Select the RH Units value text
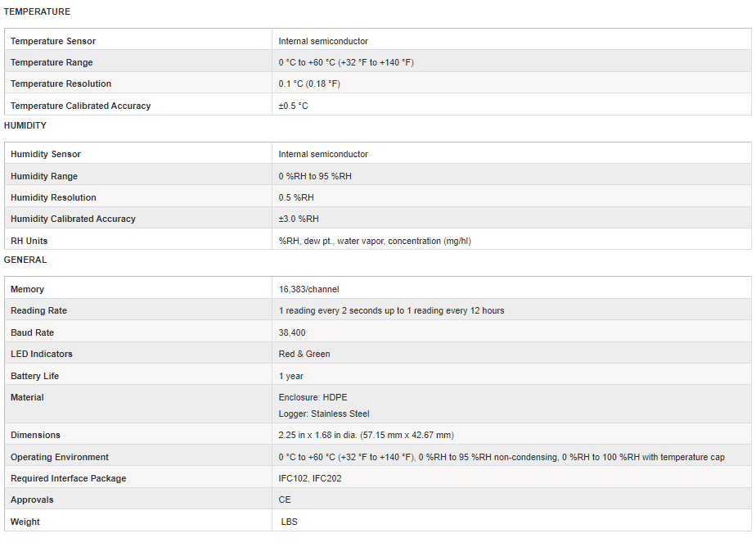Image resolution: width=756 pixels, height=547 pixels. (x=375, y=242)
